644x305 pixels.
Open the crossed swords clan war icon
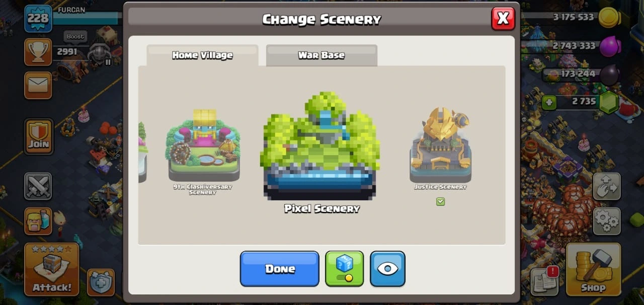click(38, 186)
